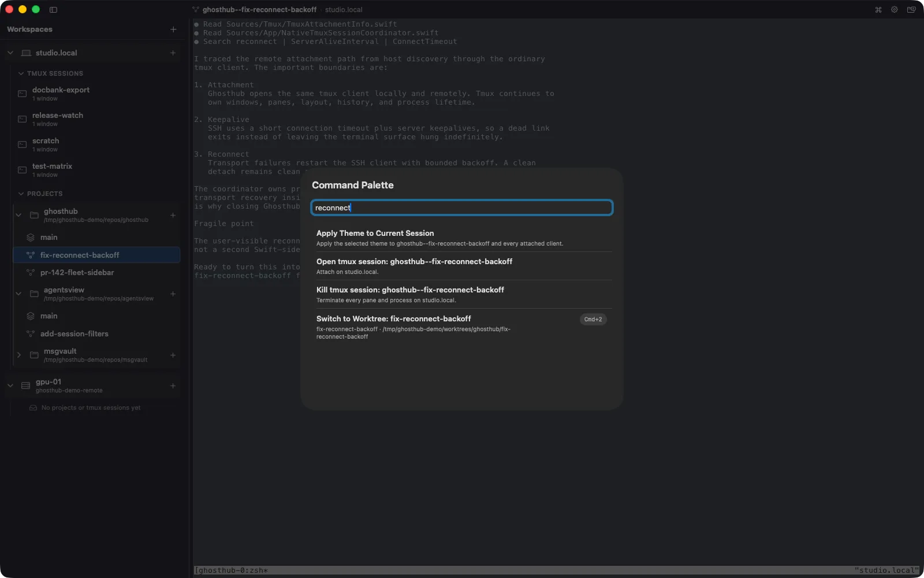Select the add-session-filters worktree

pyautogui.click(x=96, y=334)
